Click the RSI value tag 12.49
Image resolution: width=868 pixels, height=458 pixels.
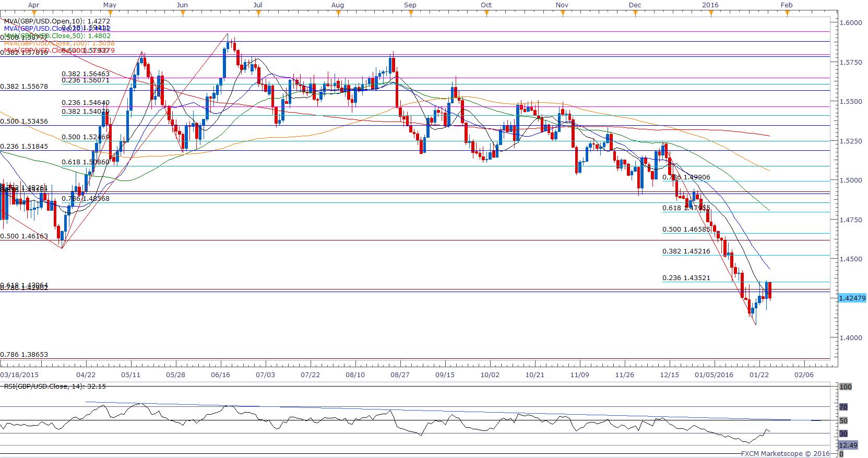point(848,445)
